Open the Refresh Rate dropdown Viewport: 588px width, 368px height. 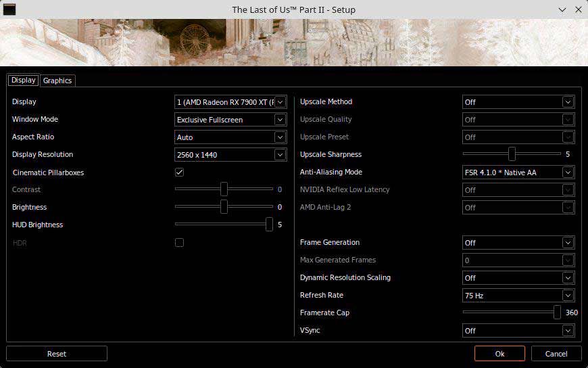click(x=518, y=296)
